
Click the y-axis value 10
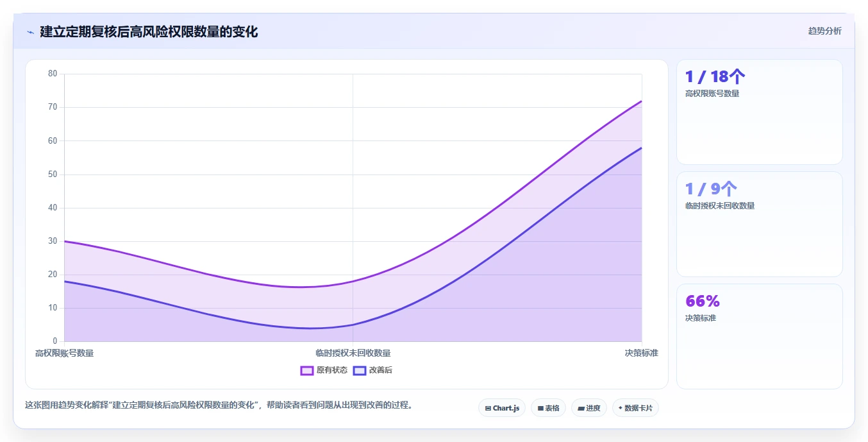click(53, 308)
